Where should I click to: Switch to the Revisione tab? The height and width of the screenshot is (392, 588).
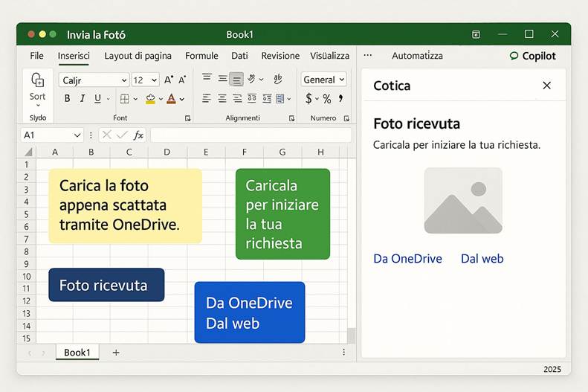pyautogui.click(x=280, y=56)
